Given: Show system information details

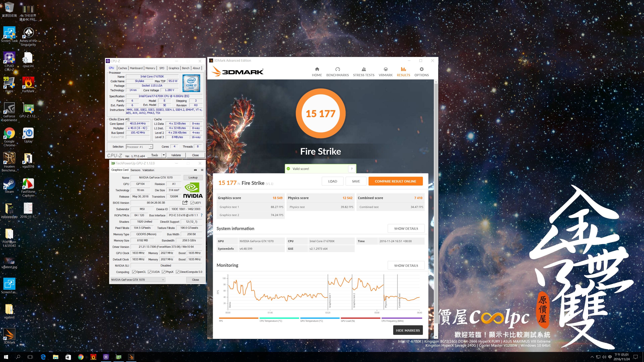Looking at the screenshot, I should tap(406, 228).
